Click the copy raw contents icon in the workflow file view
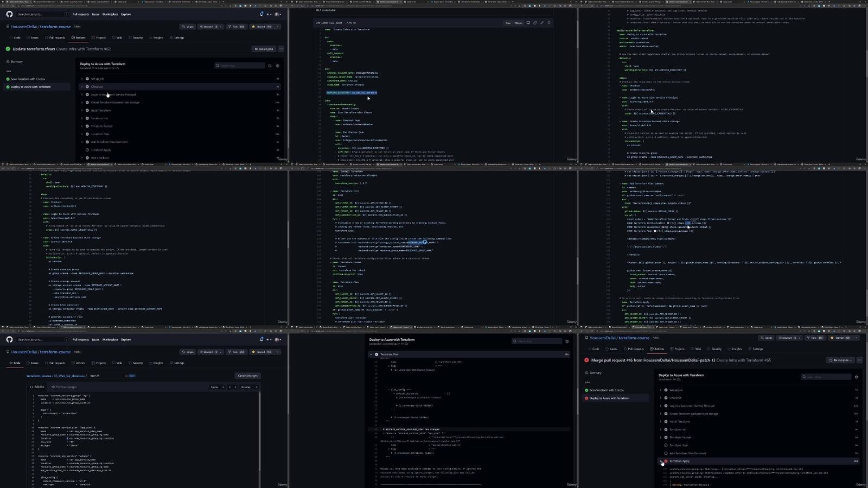The height and width of the screenshot is (488, 868). (x=535, y=23)
